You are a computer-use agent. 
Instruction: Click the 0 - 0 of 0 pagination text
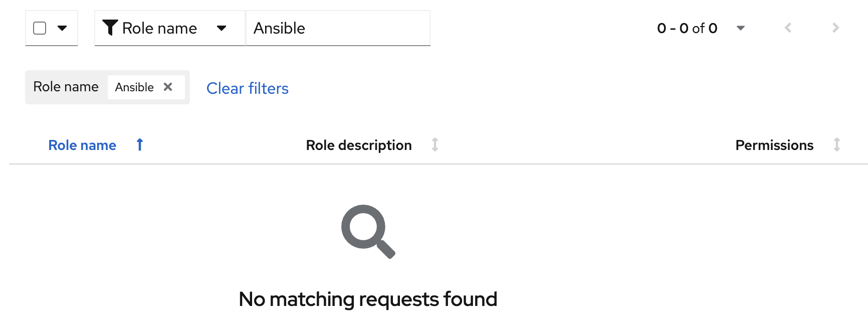pos(687,28)
